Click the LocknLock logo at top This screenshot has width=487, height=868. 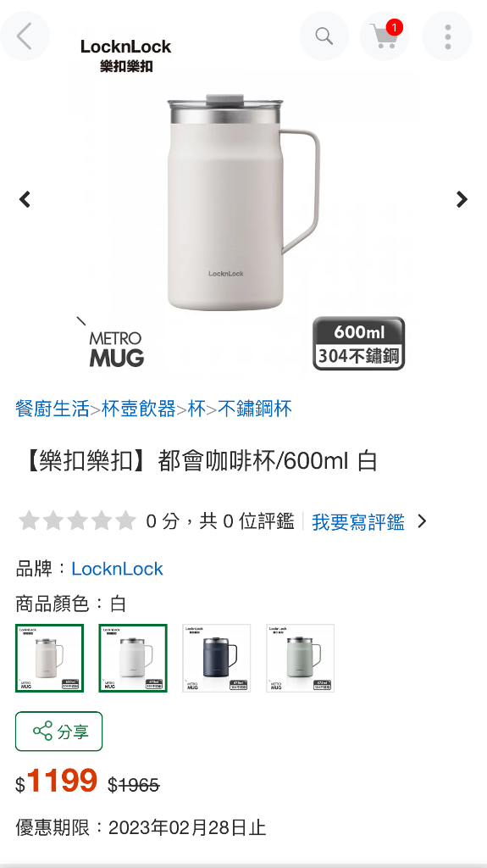point(125,55)
